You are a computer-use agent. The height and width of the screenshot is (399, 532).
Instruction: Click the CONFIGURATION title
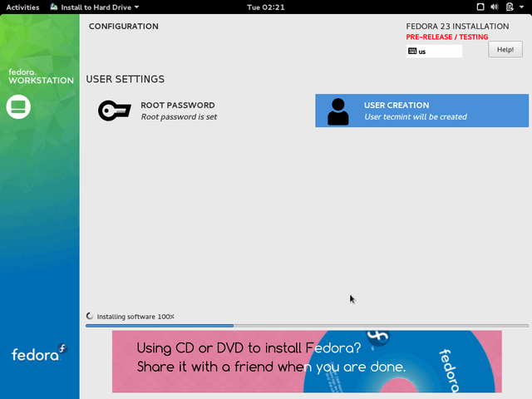pos(124,27)
